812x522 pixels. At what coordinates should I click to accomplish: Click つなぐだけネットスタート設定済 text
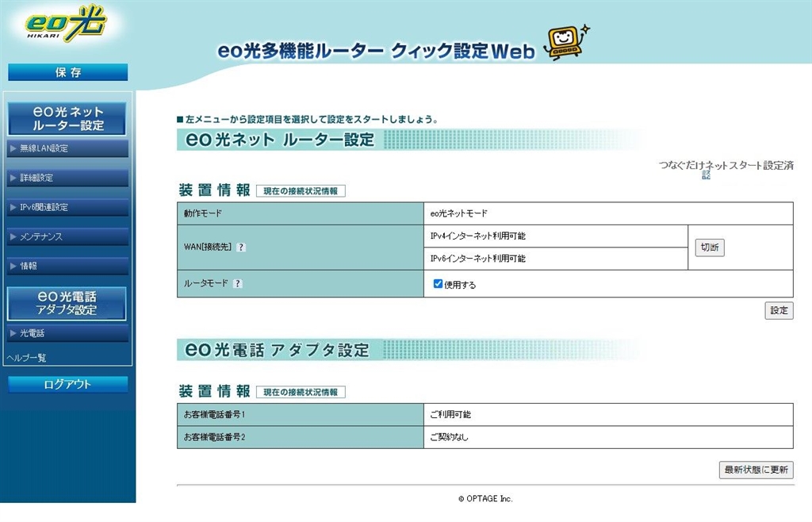click(726, 166)
